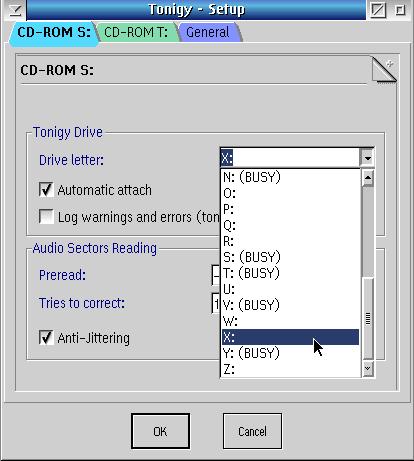The width and height of the screenshot is (414, 461).
Task: Switch to the CD-ROM T: tab
Action: tap(136, 32)
